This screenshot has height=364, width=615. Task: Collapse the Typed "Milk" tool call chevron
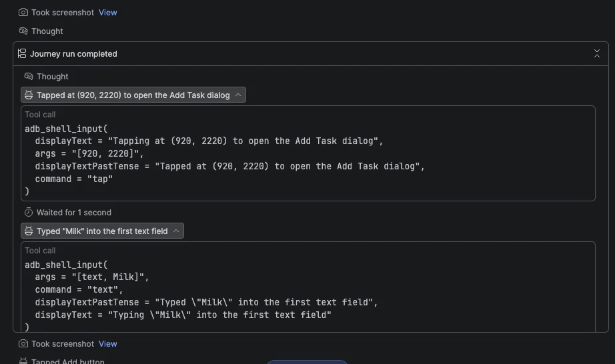tap(176, 231)
